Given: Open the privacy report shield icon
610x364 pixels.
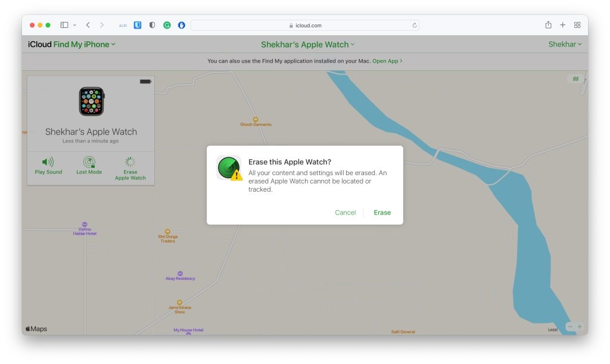Looking at the screenshot, I should [x=152, y=25].
